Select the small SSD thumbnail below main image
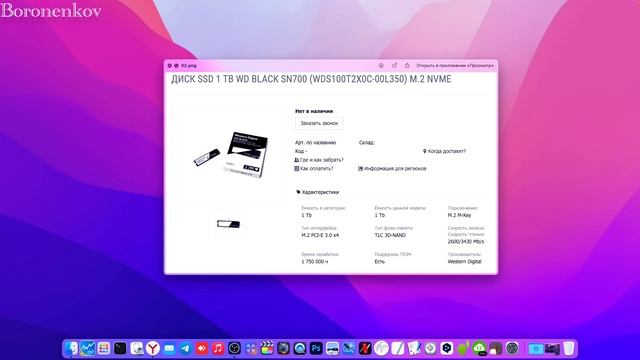Screen dimensions: 640x360 coord(229,223)
